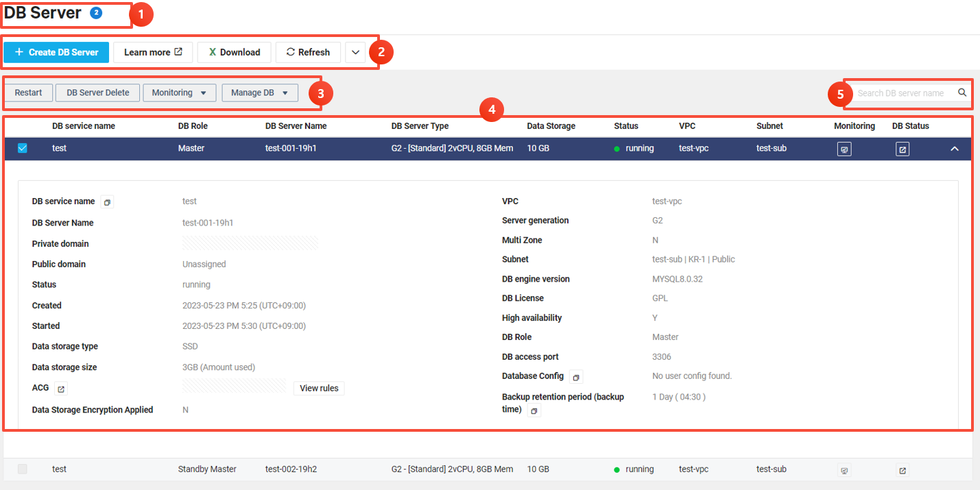Click the DB Server Delete button
Viewport: 980px width, 490px height.
[98, 93]
